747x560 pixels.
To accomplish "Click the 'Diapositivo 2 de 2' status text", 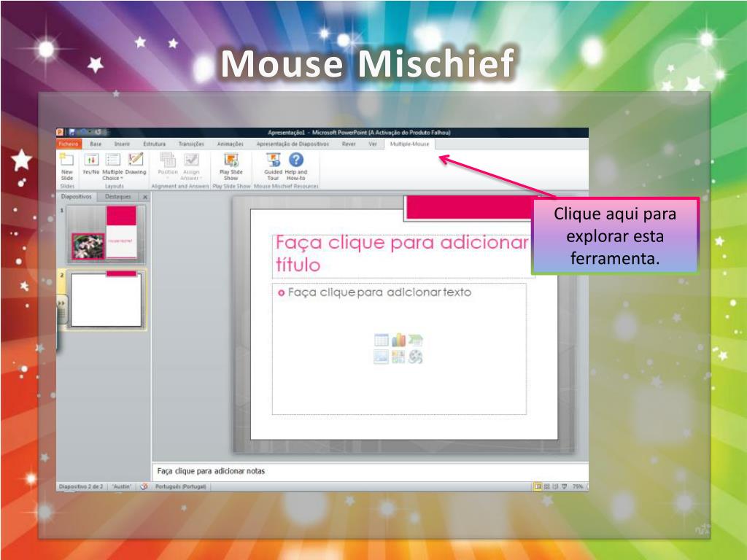I will pyautogui.click(x=80, y=486).
